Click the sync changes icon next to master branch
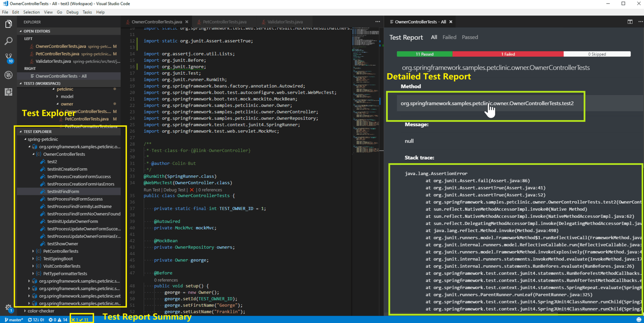 tap(29, 319)
